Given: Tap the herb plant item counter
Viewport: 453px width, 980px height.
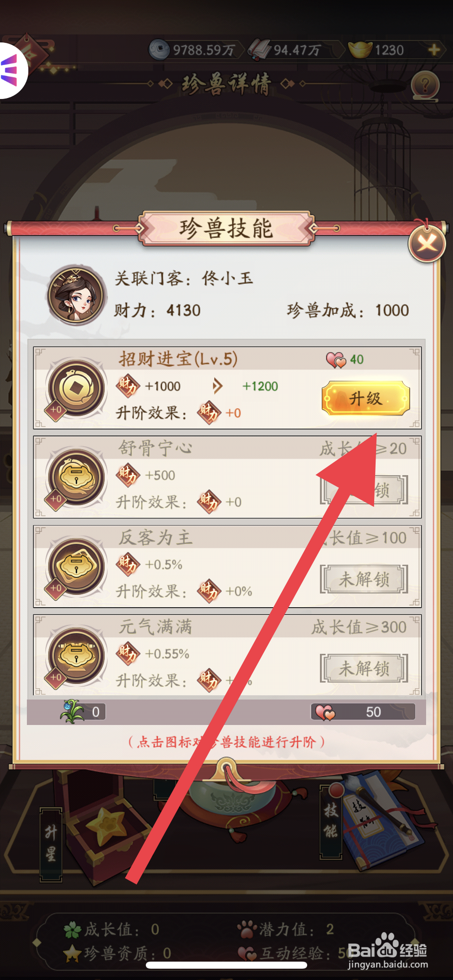Looking at the screenshot, I should [x=83, y=711].
